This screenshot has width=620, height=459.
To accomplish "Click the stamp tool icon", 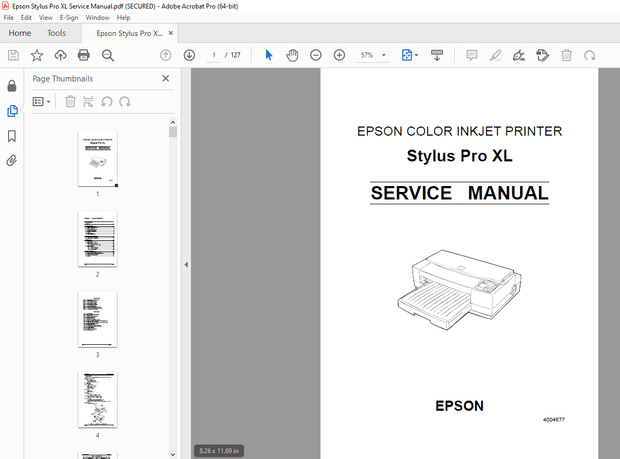I will 542,55.
